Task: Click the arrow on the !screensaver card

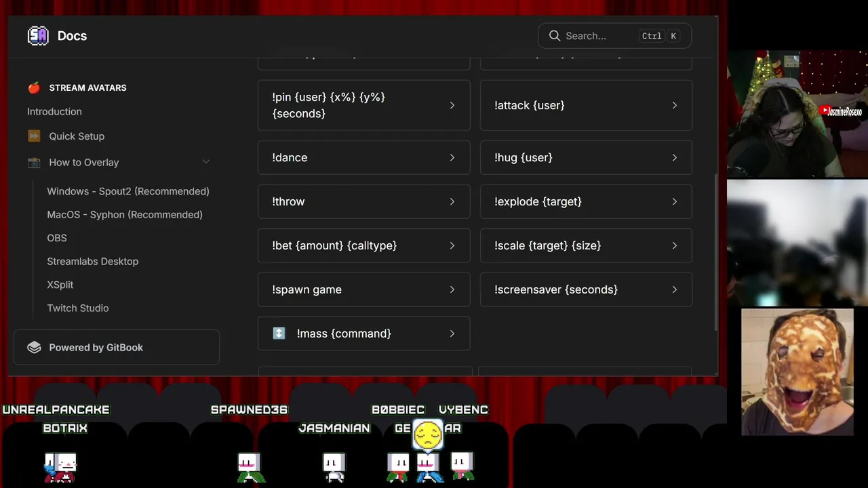Action: pos(675,289)
